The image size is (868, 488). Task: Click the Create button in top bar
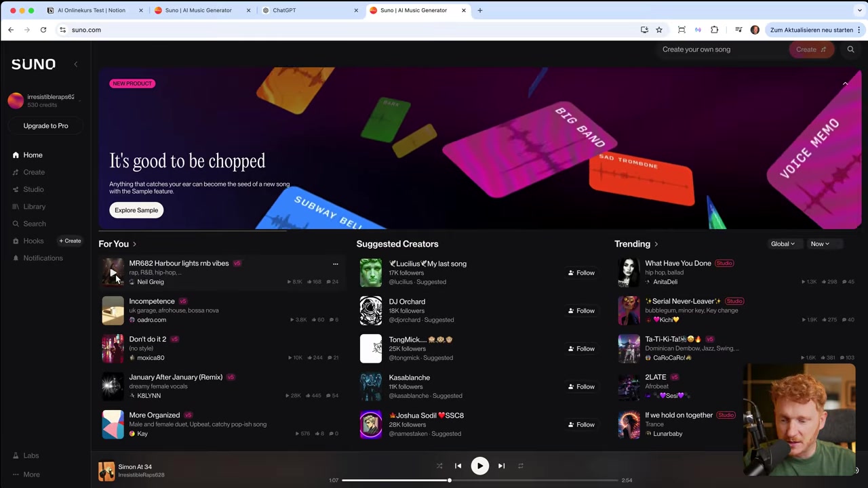click(811, 49)
